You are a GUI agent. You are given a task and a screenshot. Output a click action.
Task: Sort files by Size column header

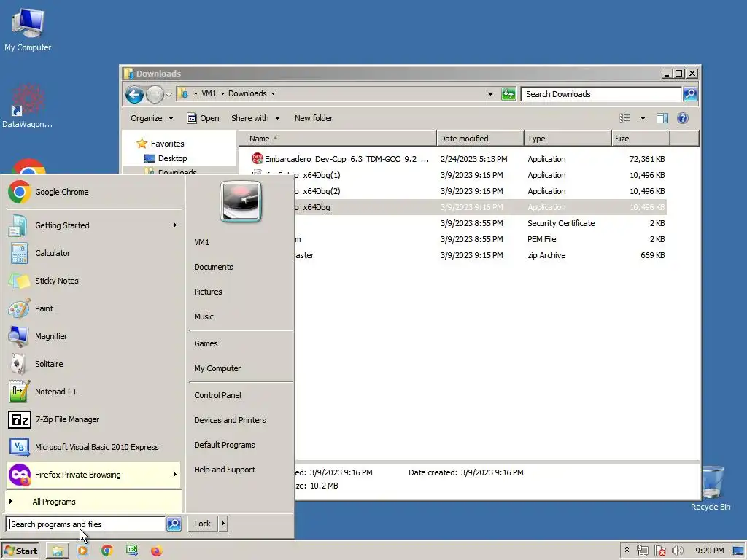640,139
